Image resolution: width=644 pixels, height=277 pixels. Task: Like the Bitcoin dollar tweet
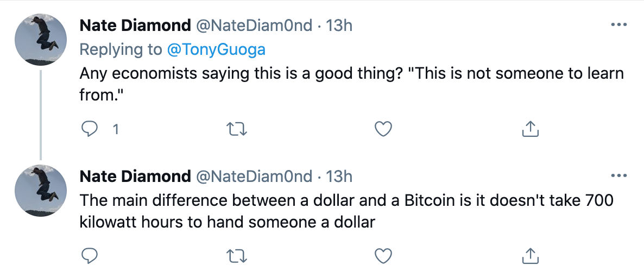click(x=383, y=255)
